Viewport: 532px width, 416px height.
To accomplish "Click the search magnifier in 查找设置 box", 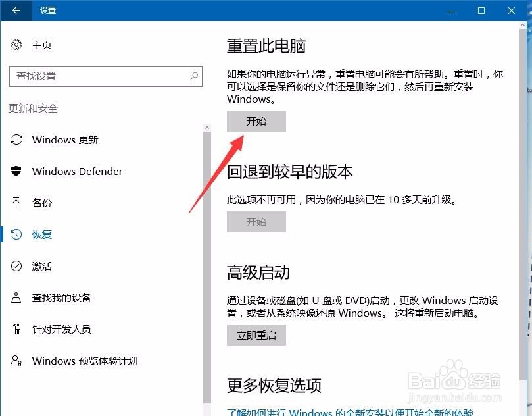I will point(194,76).
